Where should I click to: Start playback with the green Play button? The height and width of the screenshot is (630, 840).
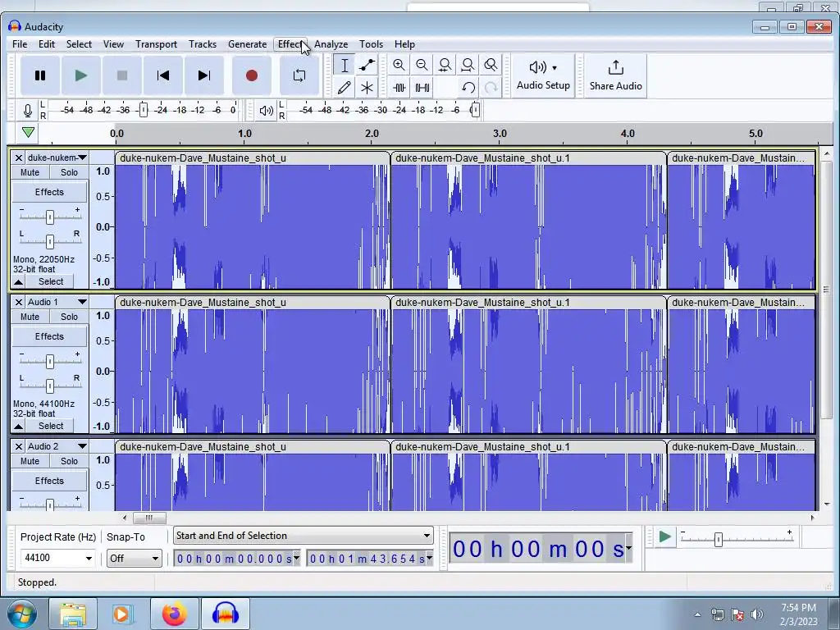click(x=81, y=75)
